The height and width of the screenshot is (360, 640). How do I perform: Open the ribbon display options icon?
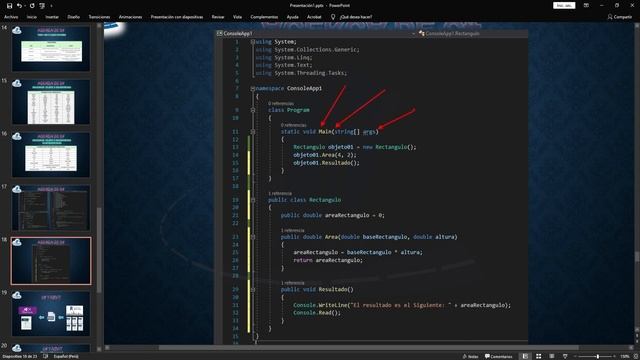[x=586, y=5]
